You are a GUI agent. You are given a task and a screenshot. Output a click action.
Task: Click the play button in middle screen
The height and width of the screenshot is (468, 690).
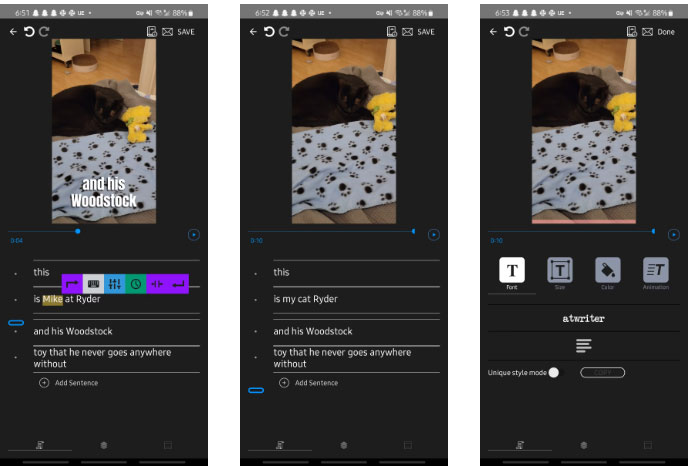click(x=434, y=235)
